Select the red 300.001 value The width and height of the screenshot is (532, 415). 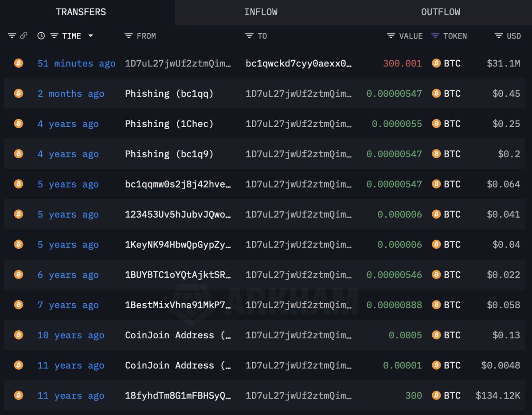pyautogui.click(x=403, y=63)
